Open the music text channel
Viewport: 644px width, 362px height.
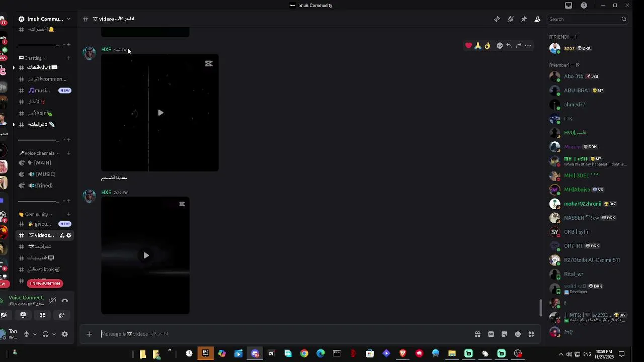pos(45,90)
